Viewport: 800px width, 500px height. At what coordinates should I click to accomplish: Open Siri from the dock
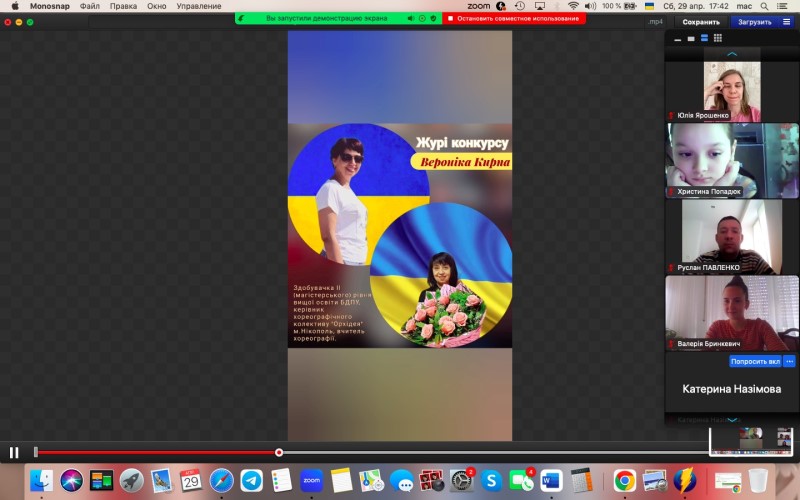(71, 481)
